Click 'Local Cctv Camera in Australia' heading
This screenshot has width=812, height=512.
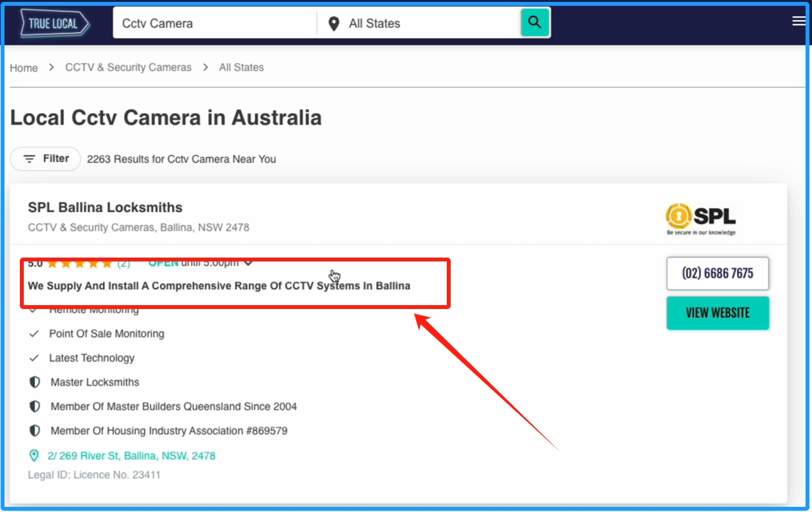pos(166,118)
